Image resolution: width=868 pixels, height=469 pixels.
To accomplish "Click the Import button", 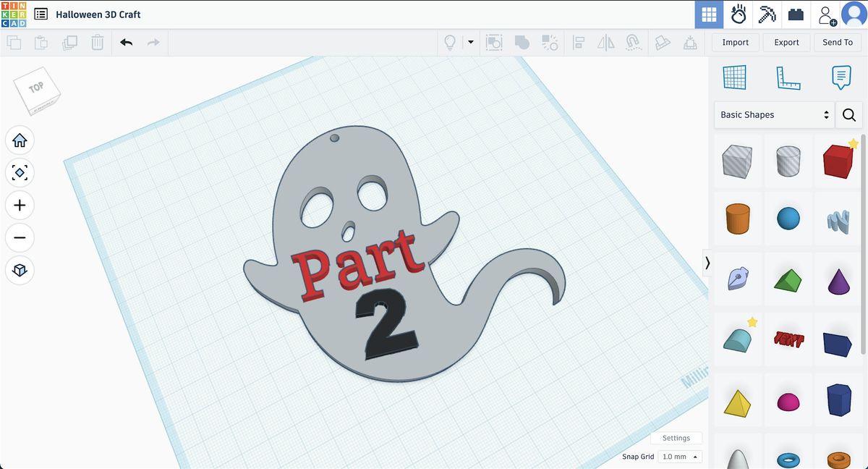I will click(x=735, y=43).
